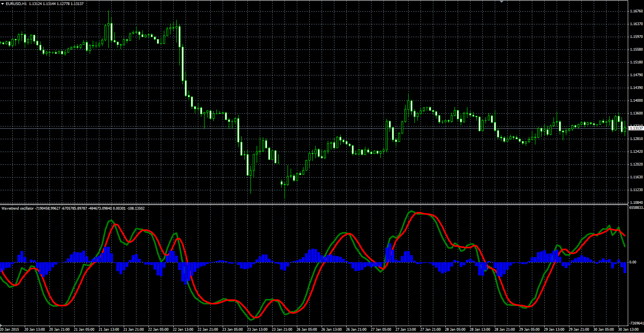The height and width of the screenshot is (333, 644).
Task: Click price level 1.14000 on the axis
Action: 636,101
